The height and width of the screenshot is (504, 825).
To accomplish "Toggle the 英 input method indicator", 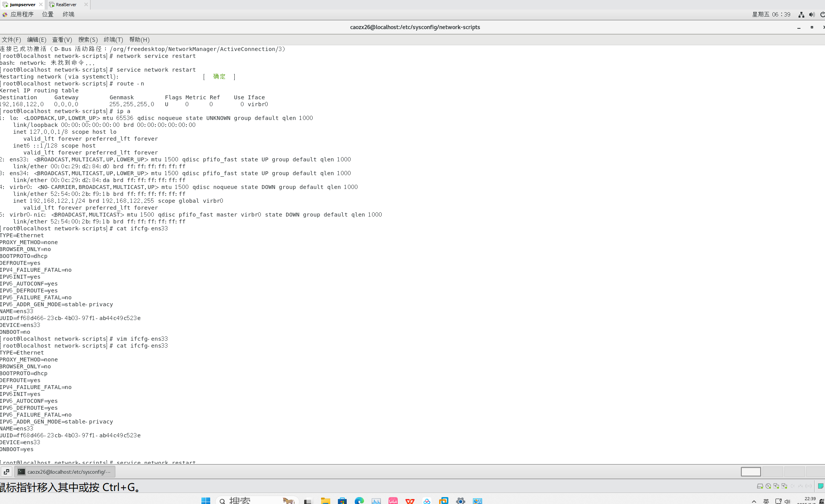I will pyautogui.click(x=766, y=501).
